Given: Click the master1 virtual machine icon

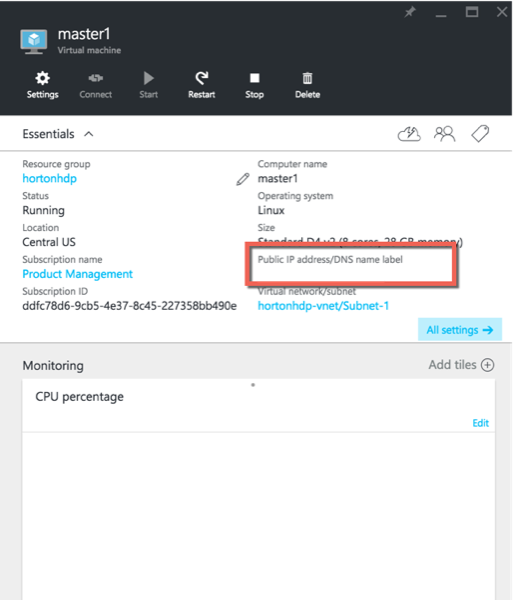Looking at the screenshot, I should pos(34,41).
